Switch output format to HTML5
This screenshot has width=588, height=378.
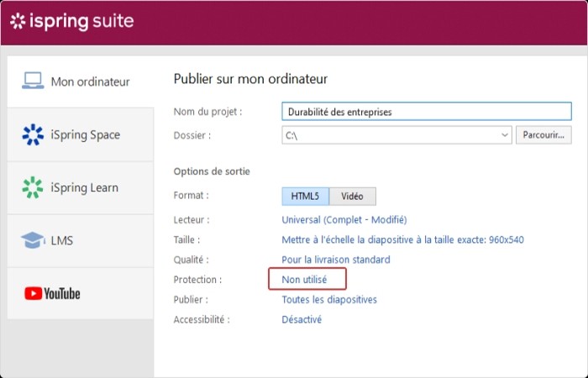(305, 196)
